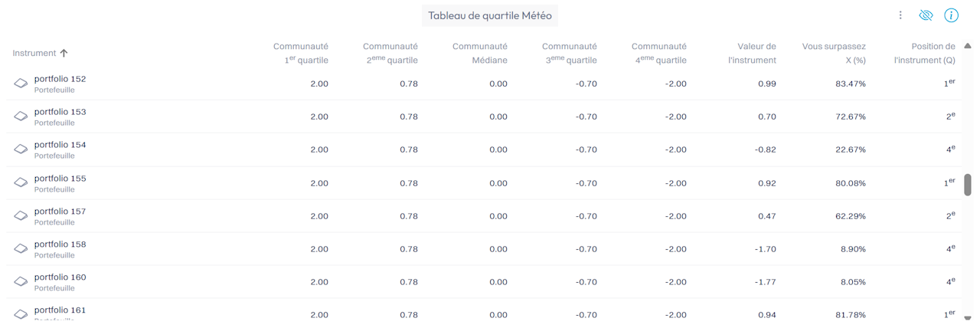
Task: Open the three-dot options menu
Action: point(900,15)
